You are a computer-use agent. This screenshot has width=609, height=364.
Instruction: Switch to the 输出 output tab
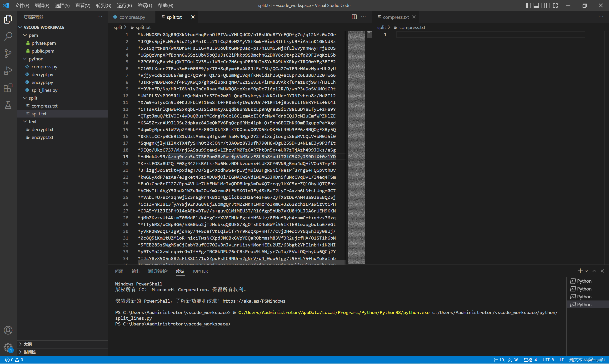pos(135,271)
